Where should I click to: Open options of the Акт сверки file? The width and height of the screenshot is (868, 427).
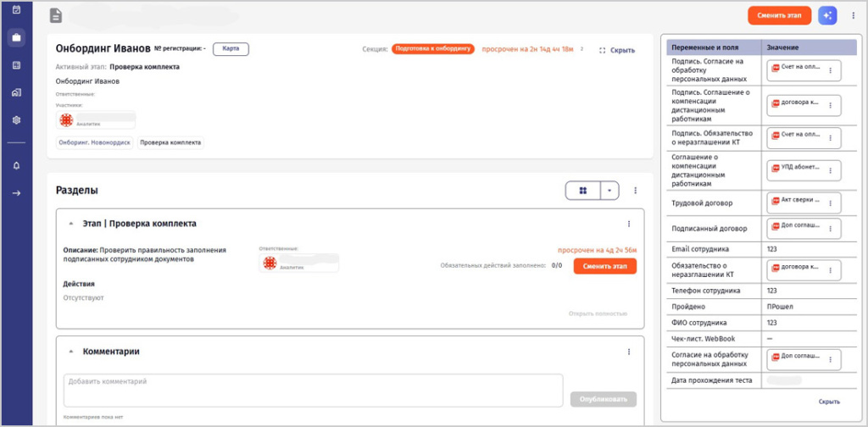830,203
